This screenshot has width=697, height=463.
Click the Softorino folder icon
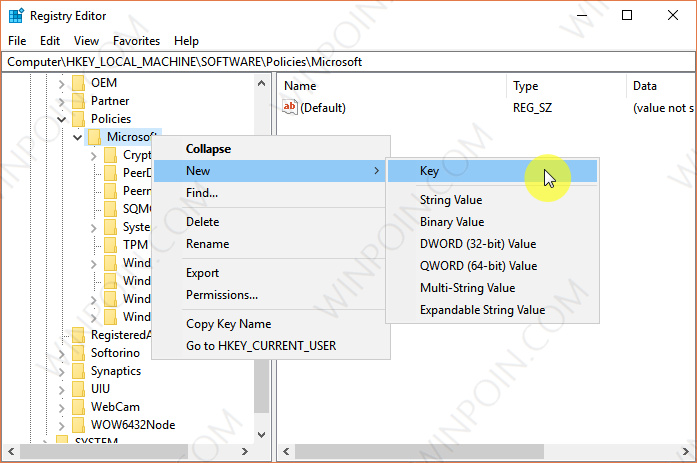tap(78, 353)
